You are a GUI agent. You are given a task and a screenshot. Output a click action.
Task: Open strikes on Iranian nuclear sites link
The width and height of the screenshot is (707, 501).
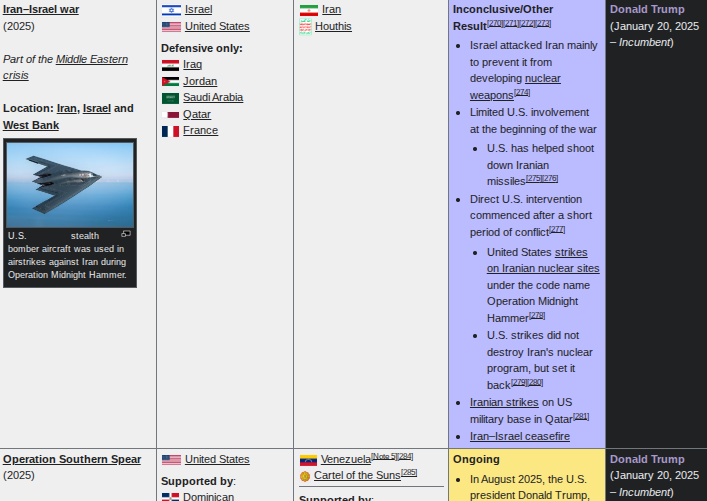click(543, 260)
